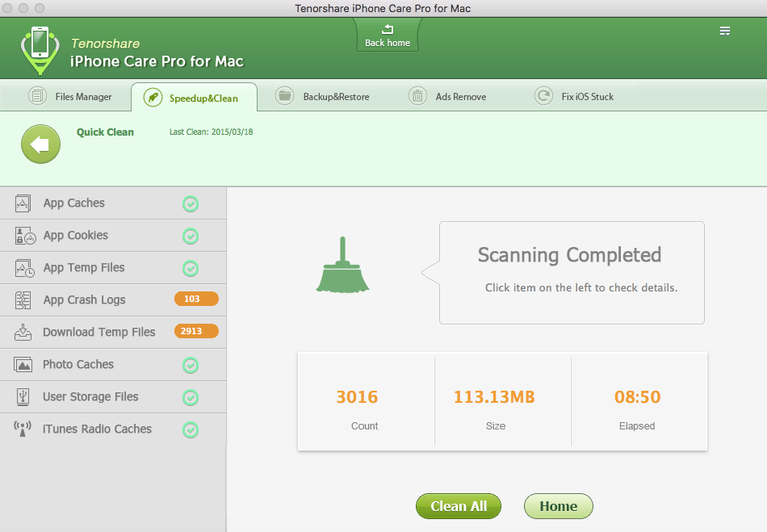
Task: Click the Speedup&Clean rocket icon
Action: 153,98
